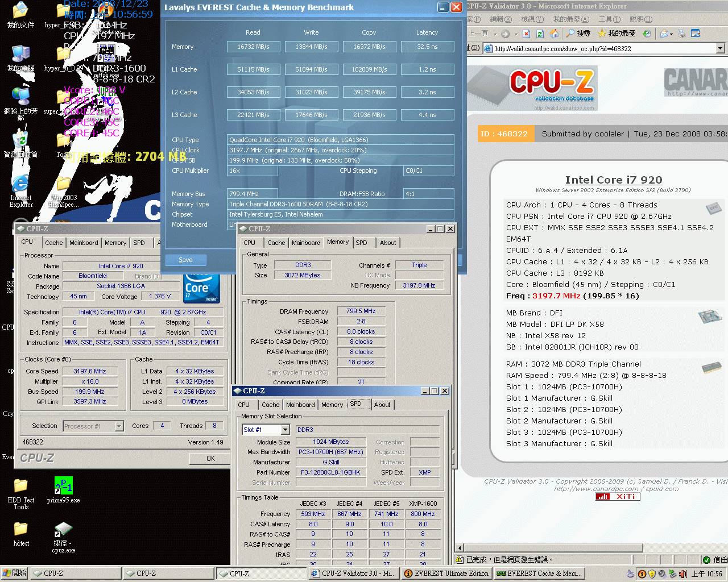Click the Refresh icon in Internet Explorer toolbar
The image size is (728, 582).
tap(540, 34)
